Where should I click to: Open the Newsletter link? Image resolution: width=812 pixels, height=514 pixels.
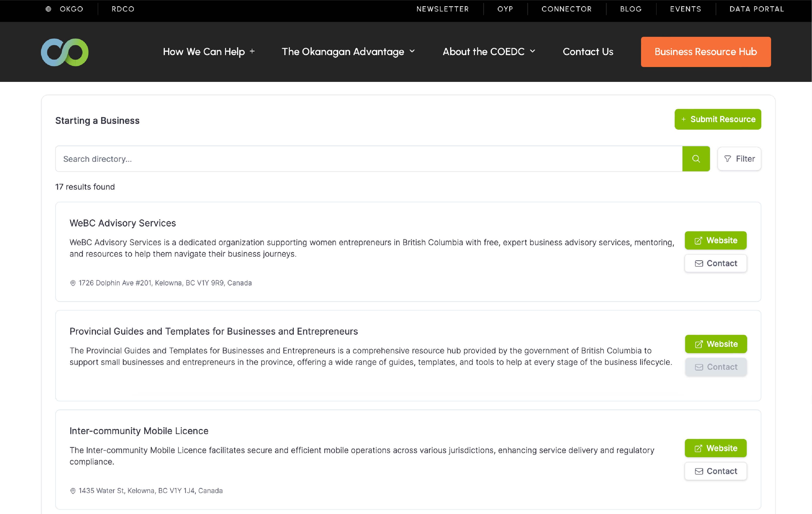click(443, 9)
